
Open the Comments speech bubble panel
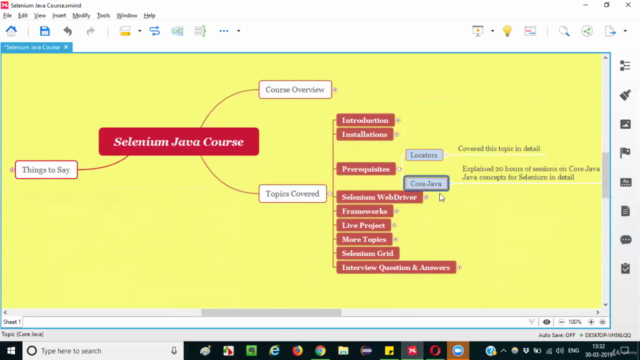click(625, 240)
